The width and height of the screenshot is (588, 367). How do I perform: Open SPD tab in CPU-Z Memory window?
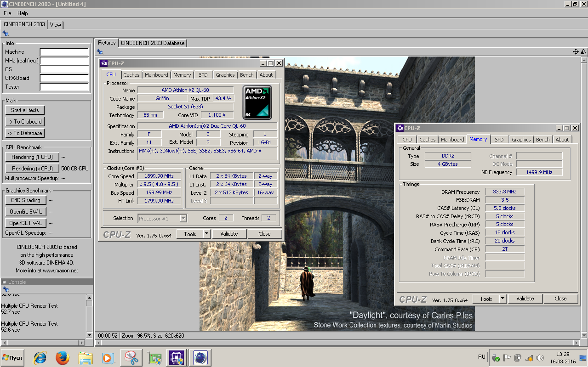499,140
